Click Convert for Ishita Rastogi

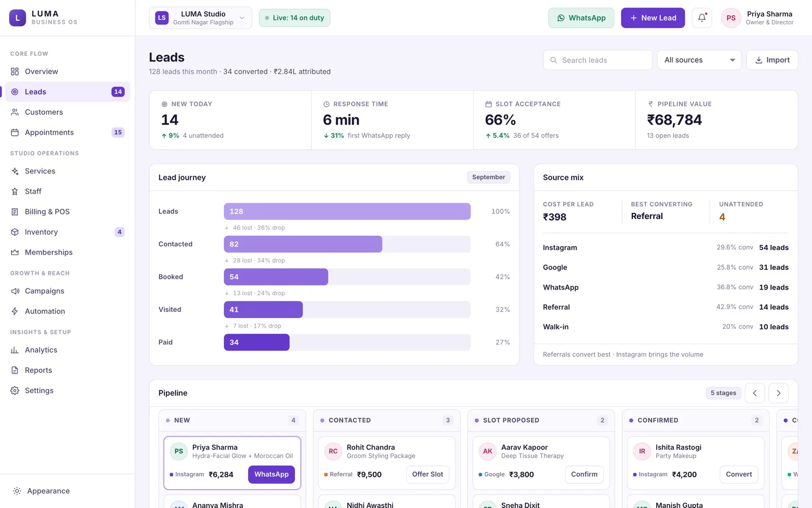pyautogui.click(x=739, y=474)
